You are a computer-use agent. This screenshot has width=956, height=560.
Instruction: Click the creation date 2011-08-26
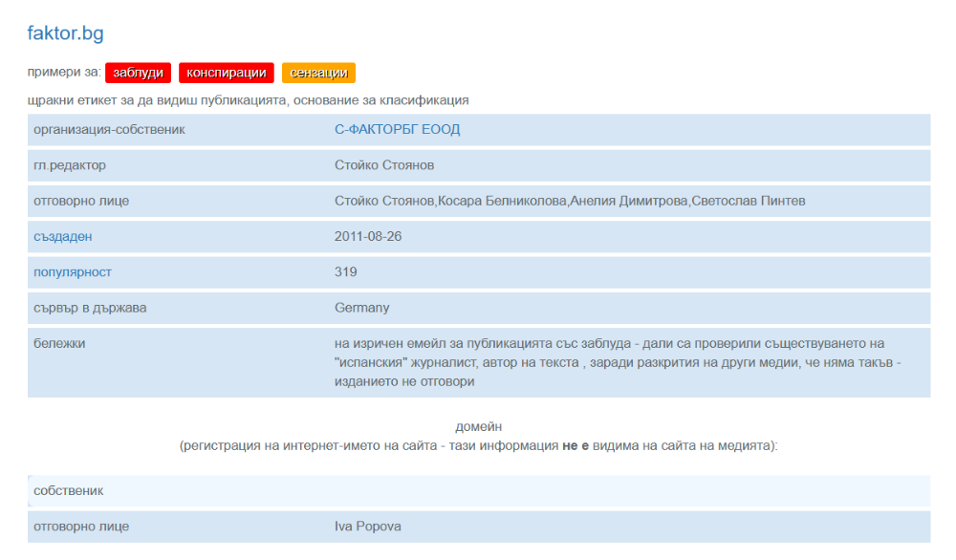click(368, 236)
